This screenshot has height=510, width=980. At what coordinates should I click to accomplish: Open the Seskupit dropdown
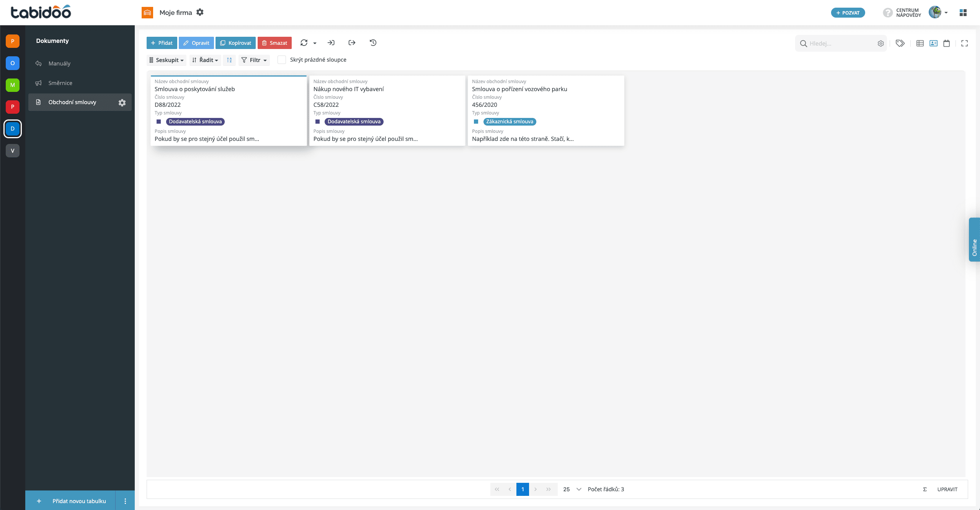(x=167, y=60)
